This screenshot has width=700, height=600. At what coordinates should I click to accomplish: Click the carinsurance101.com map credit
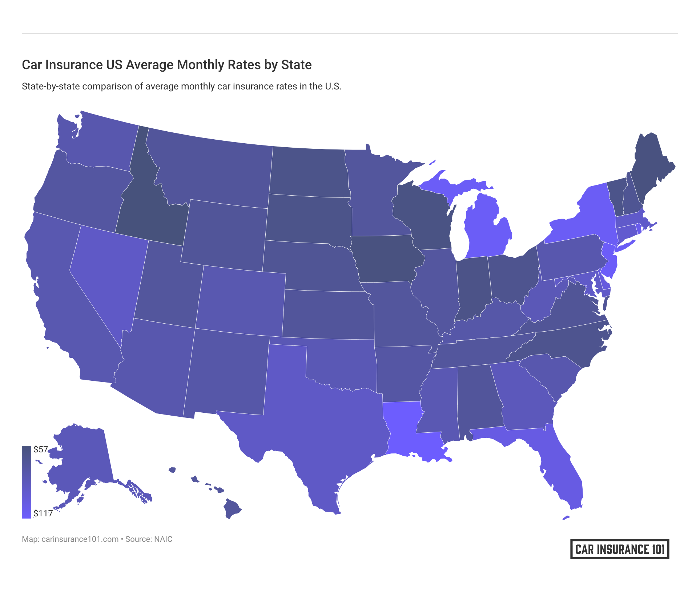(80, 539)
